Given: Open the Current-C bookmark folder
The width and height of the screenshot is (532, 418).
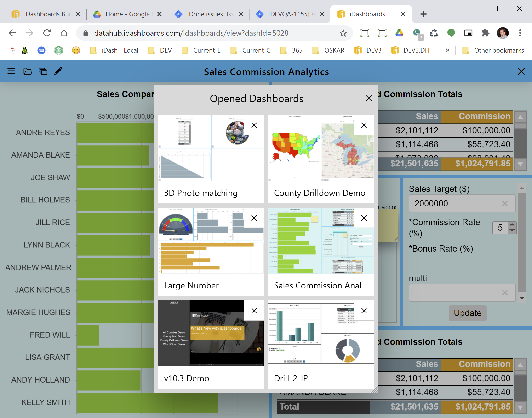Looking at the screenshot, I should pos(250,50).
